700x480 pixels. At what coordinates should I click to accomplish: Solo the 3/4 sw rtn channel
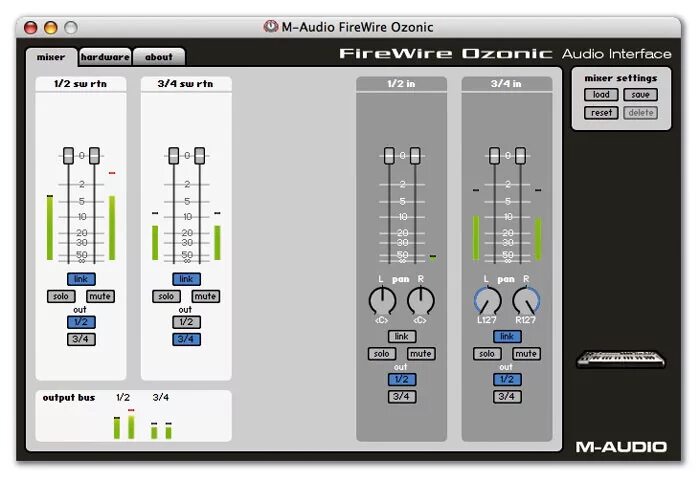tap(166, 296)
